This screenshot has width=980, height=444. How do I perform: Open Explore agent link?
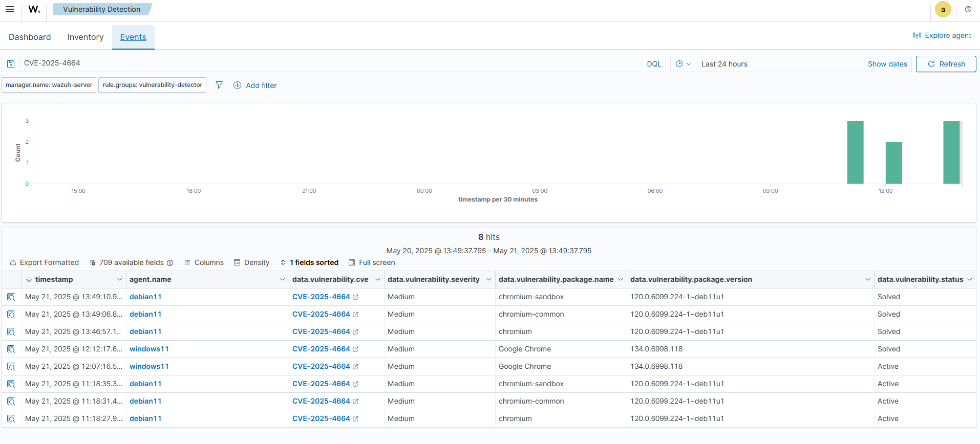pos(942,35)
